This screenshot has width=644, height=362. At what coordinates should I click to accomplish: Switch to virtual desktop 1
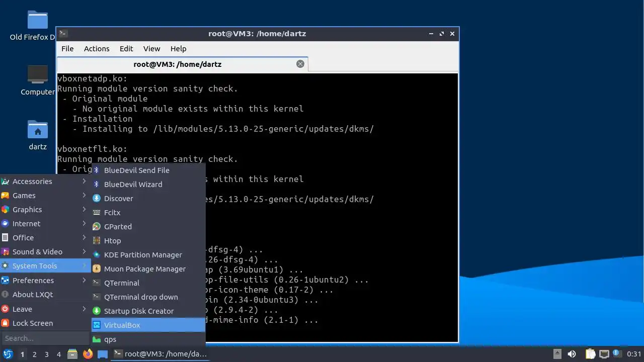pos(22,354)
